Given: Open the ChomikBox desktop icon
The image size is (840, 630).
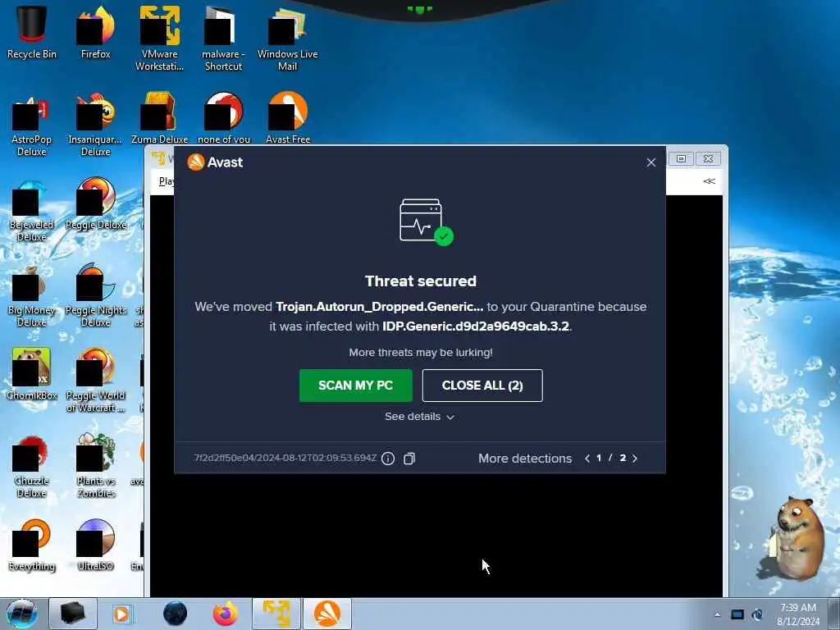Looking at the screenshot, I should pyautogui.click(x=32, y=374).
